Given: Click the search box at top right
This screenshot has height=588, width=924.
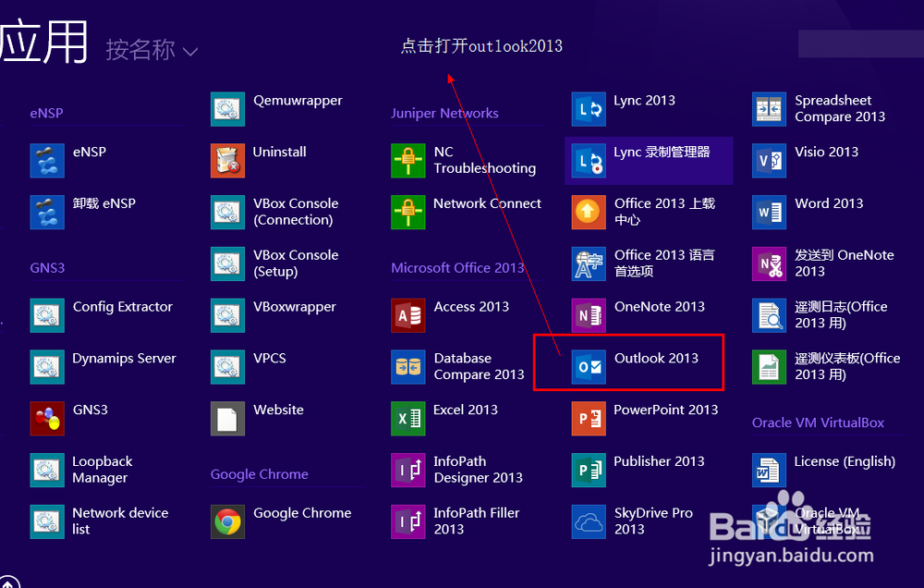Looking at the screenshot, I should pyautogui.click(x=861, y=43).
